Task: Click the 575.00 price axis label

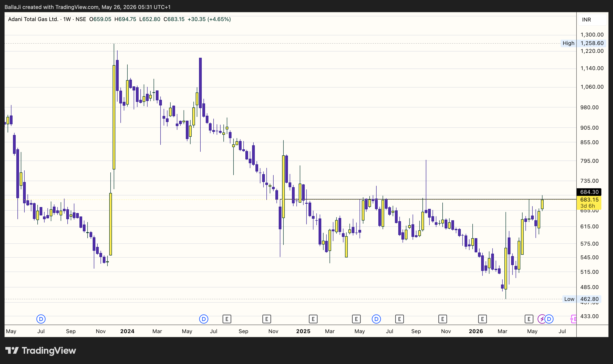Action: [589, 244]
